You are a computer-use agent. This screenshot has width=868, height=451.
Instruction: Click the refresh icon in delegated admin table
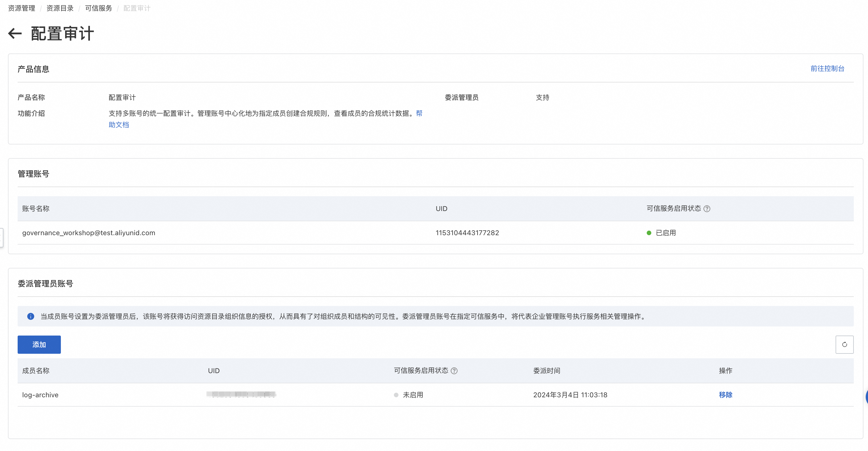click(844, 344)
